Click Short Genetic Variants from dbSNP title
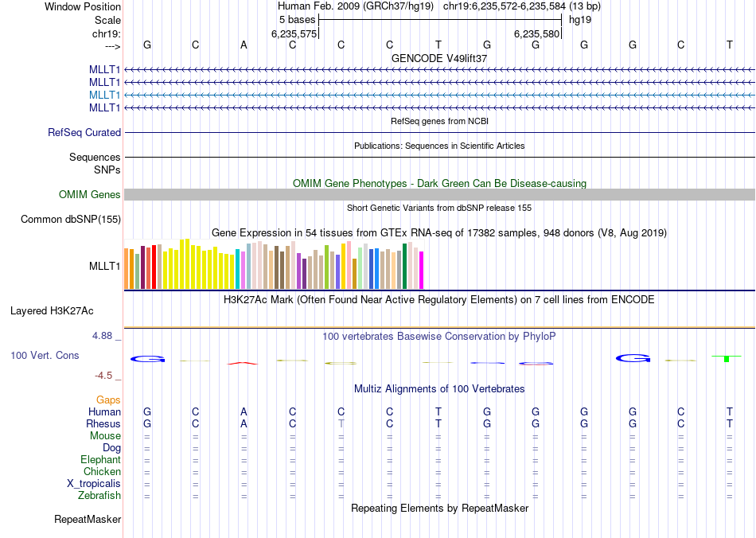This screenshot has height=538, width=756. pos(439,208)
